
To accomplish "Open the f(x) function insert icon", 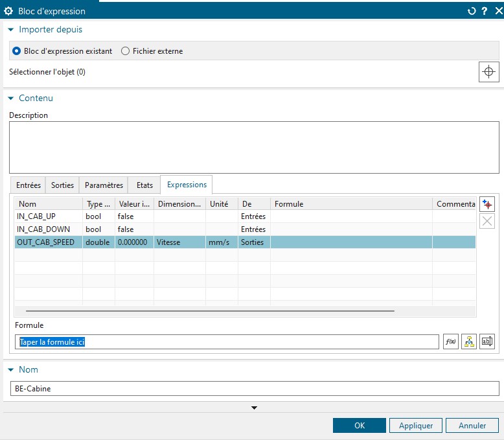I will tap(451, 342).
